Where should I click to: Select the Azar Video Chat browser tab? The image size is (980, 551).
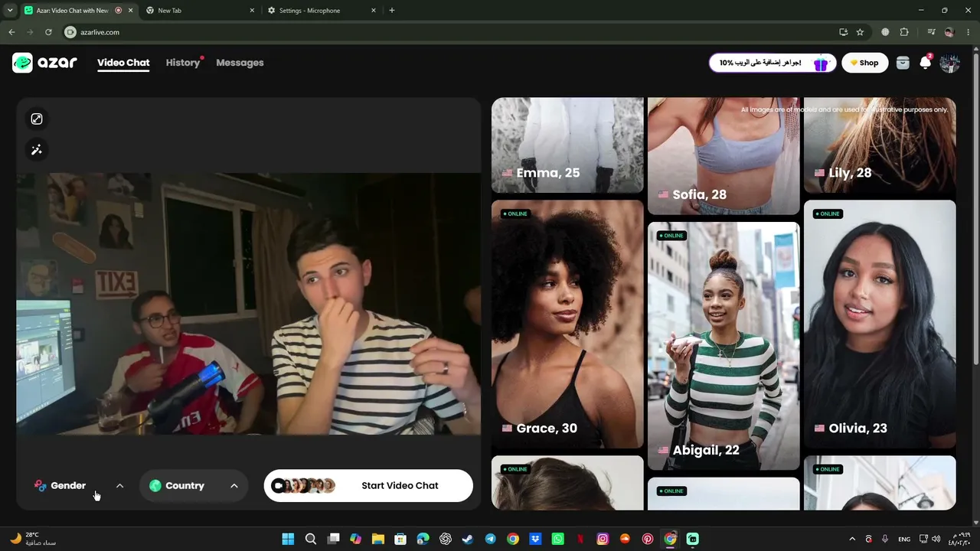coord(77,11)
